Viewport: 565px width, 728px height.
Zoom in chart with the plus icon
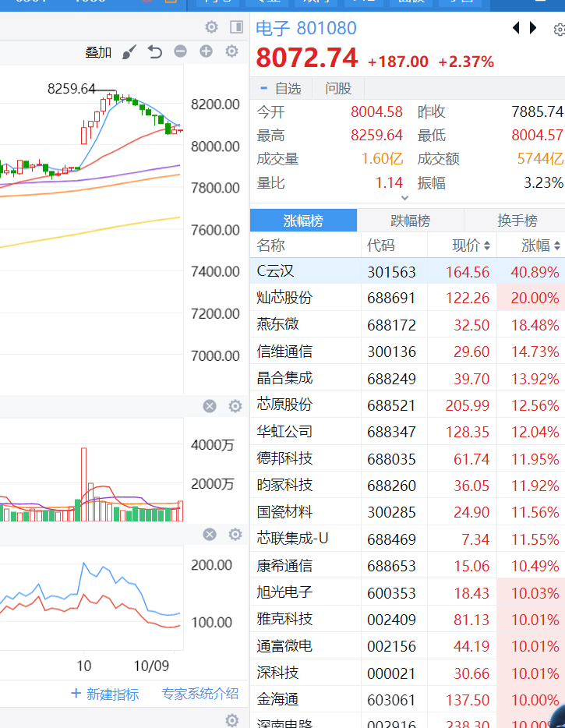pyautogui.click(x=206, y=52)
